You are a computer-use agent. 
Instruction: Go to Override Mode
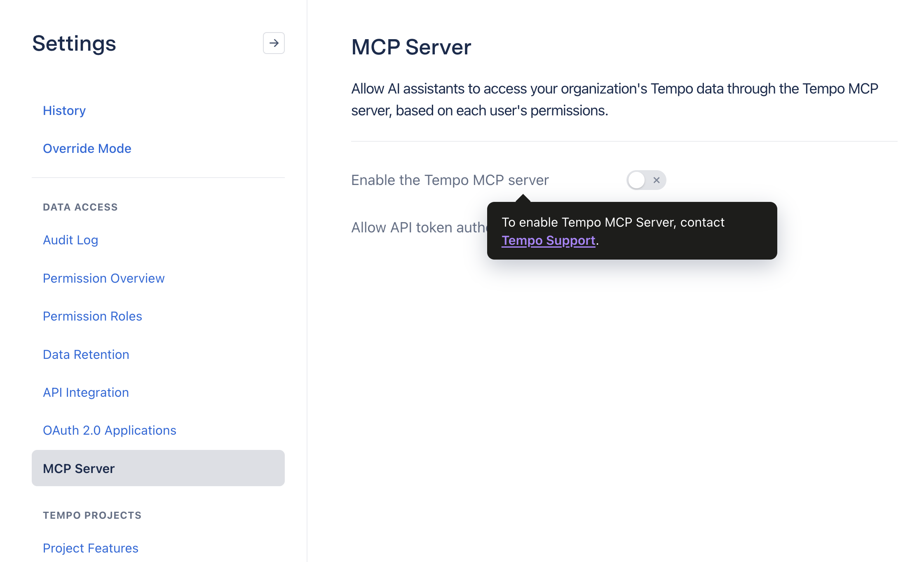[x=87, y=148]
